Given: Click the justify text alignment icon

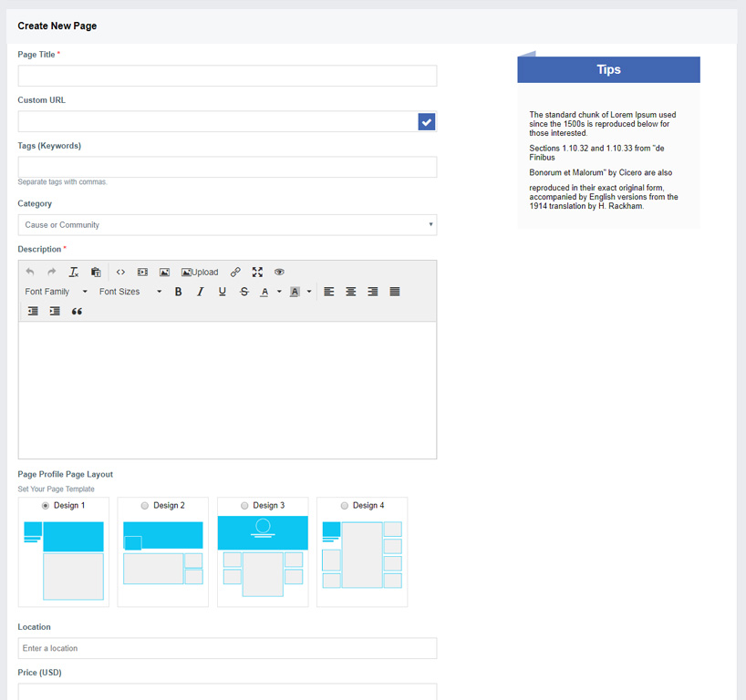Looking at the screenshot, I should [x=395, y=292].
